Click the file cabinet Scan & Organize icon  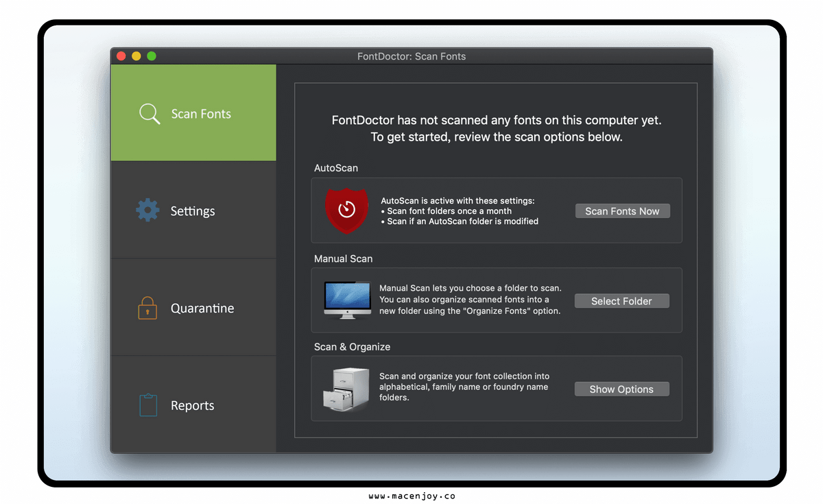tap(346, 388)
